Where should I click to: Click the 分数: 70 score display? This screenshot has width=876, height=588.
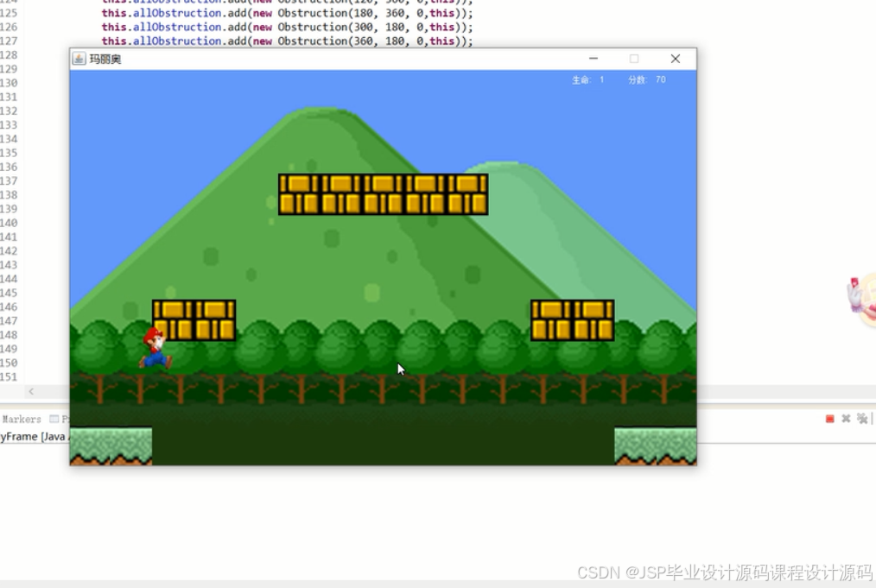[647, 79]
